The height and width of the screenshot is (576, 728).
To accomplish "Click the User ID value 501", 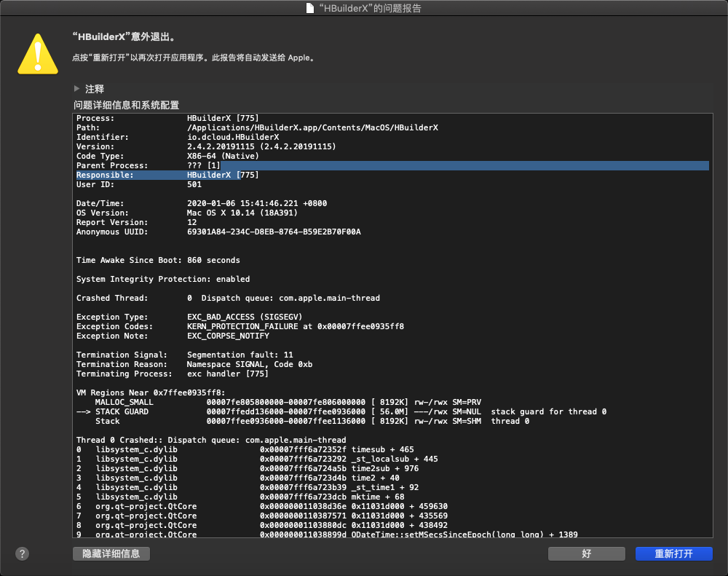I will (194, 184).
